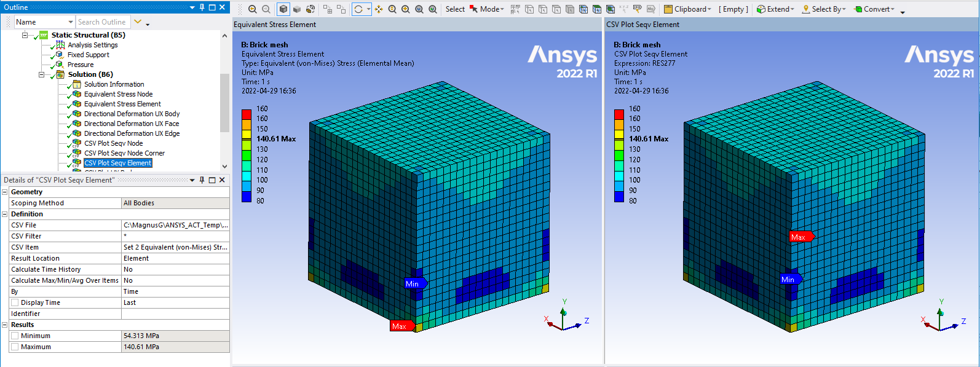Image resolution: width=980 pixels, height=367 pixels.
Task: Enable the Display Time checkbox
Action: tap(15, 302)
